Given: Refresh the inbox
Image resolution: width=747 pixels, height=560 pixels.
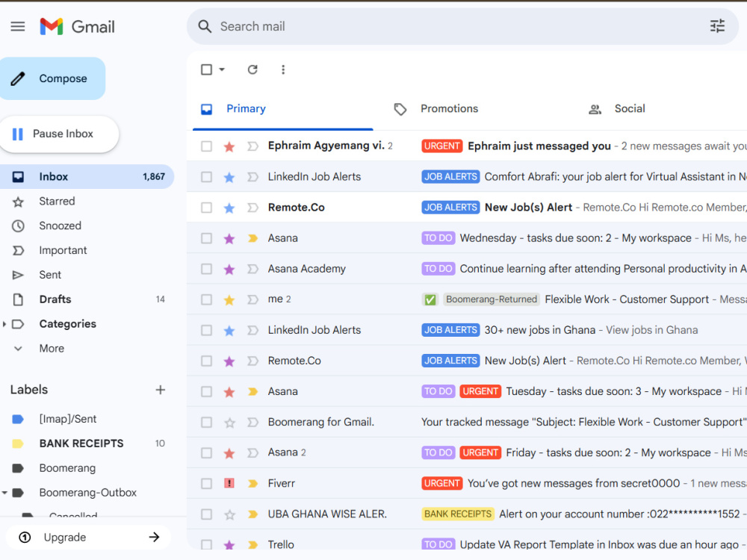Looking at the screenshot, I should (252, 69).
